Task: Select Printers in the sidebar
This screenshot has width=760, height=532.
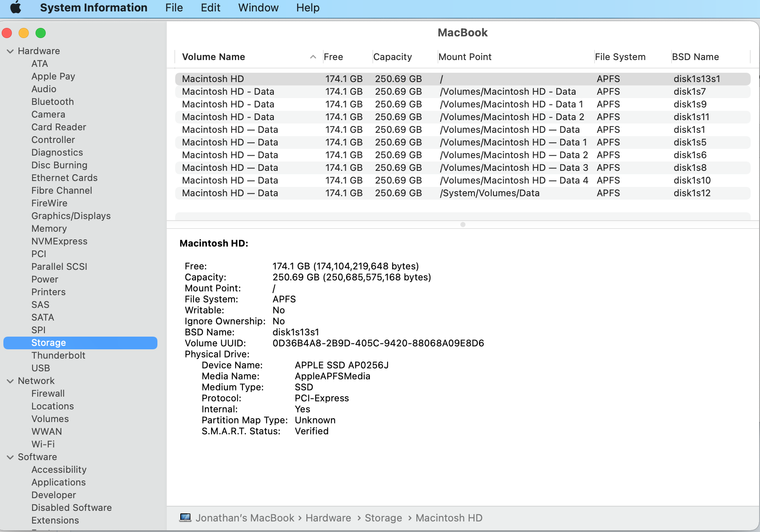Action: tap(48, 292)
